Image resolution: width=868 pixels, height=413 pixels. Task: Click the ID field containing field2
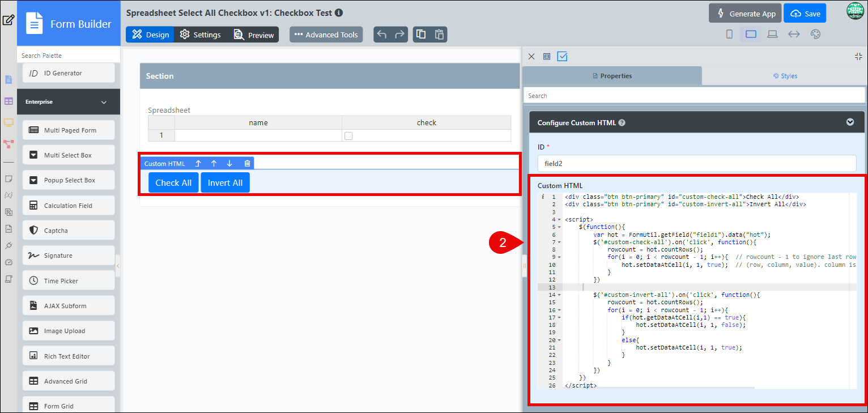696,163
